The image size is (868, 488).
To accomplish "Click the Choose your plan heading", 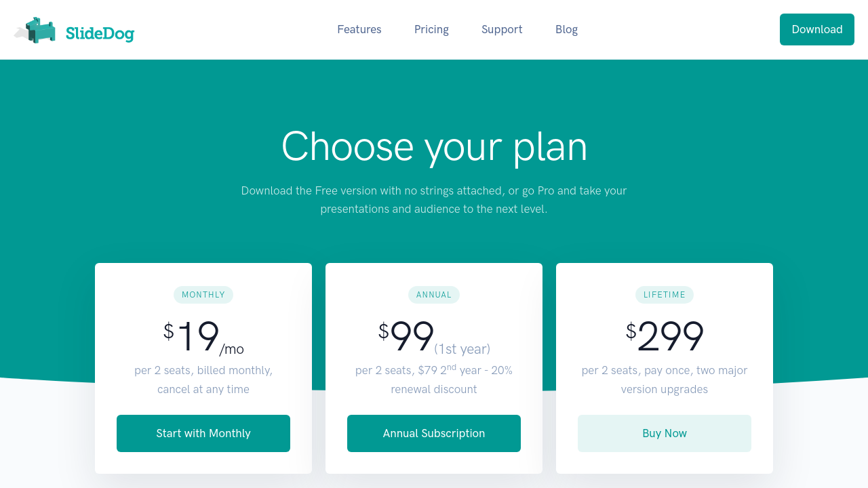I will [x=434, y=146].
